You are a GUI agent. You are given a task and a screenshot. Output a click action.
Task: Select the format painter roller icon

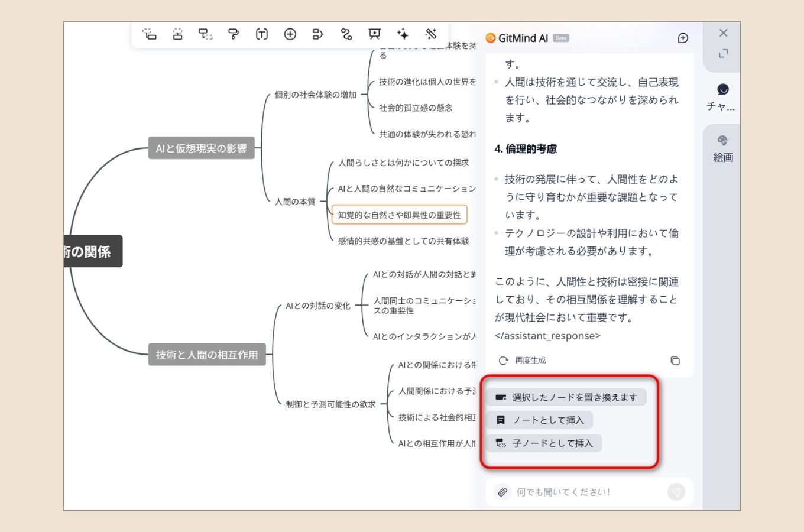coord(234,34)
